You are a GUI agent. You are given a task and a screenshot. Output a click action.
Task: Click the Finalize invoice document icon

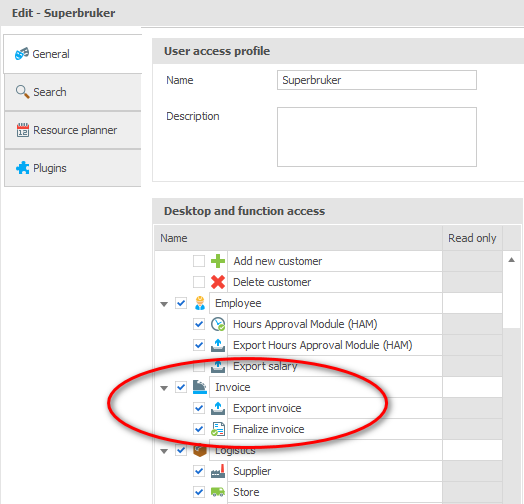[x=218, y=429]
